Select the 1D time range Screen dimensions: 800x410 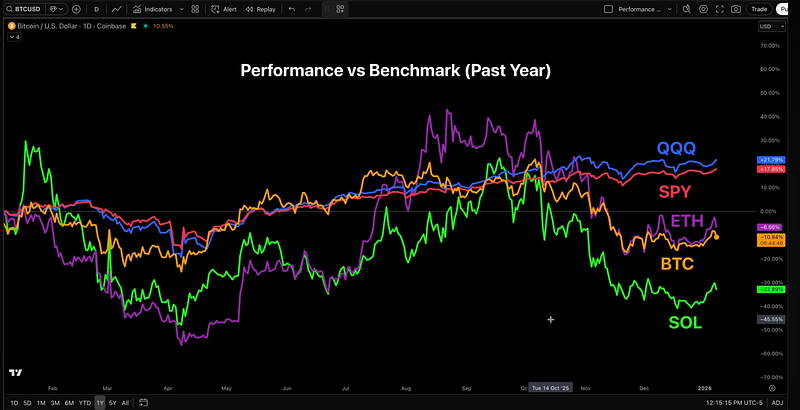pyautogui.click(x=14, y=403)
